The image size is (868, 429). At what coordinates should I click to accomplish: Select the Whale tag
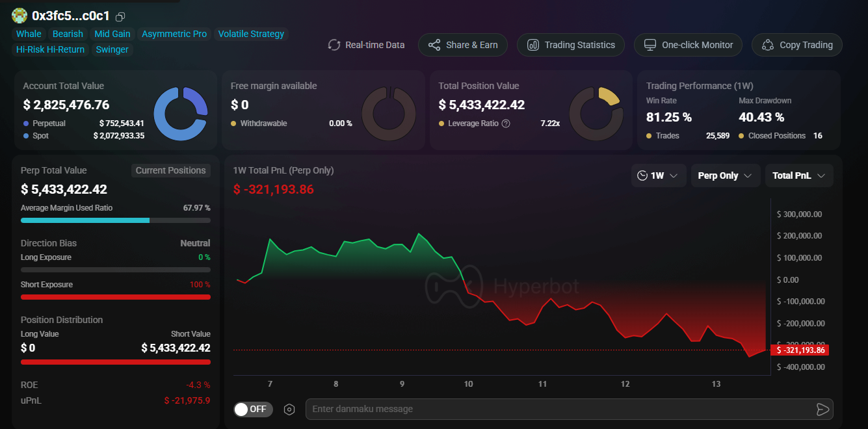(x=29, y=34)
